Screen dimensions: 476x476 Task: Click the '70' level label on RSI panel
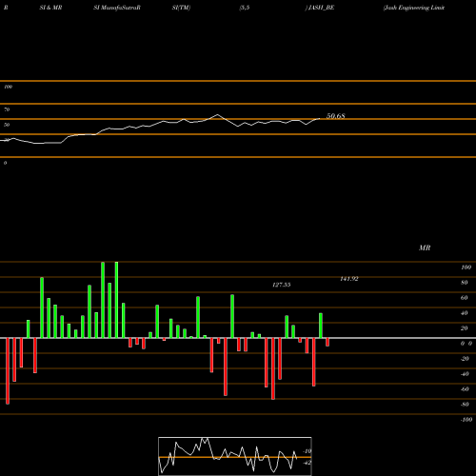pyautogui.click(x=7, y=109)
